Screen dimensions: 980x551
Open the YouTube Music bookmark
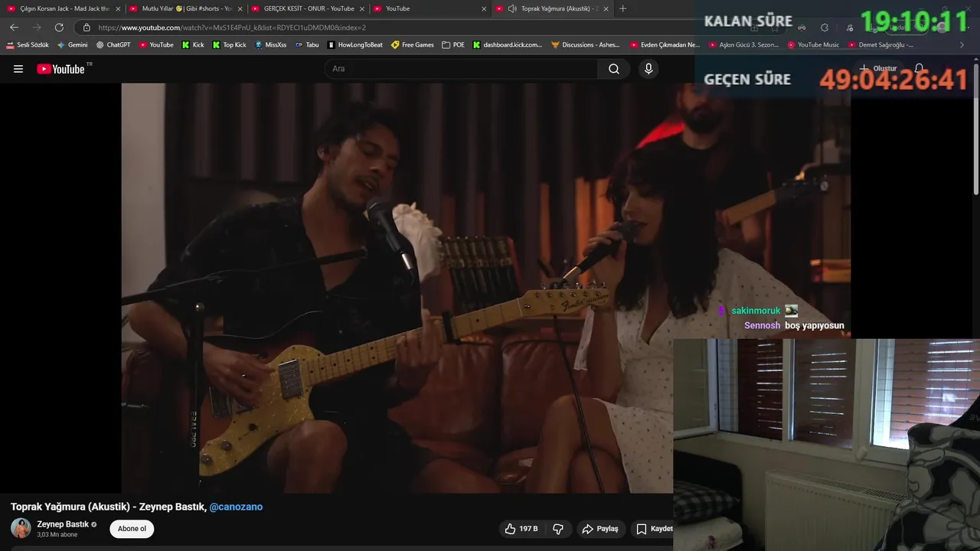click(813, 45)
